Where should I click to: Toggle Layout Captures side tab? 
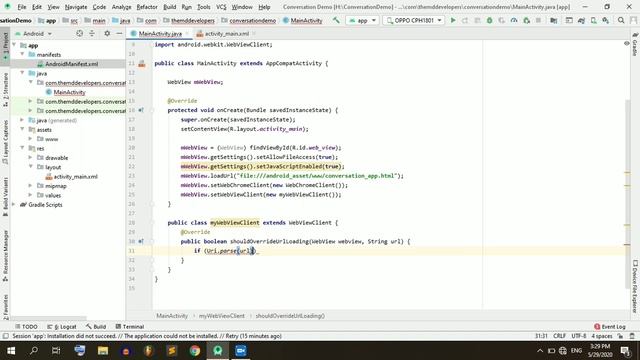point(5,142)
